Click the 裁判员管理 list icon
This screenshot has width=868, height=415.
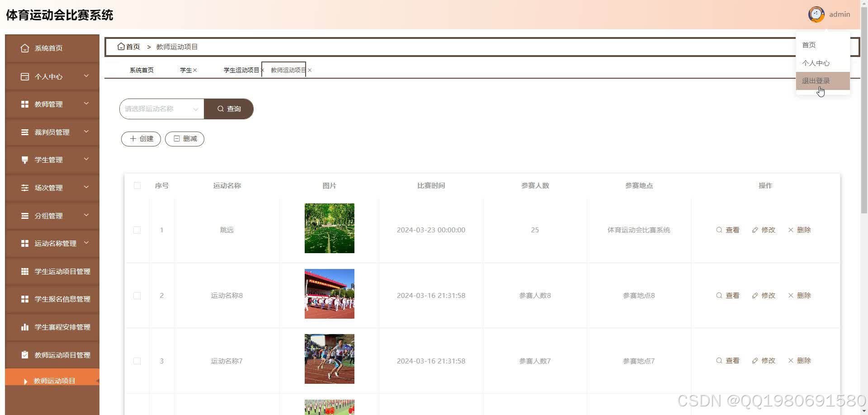click(25, 132)
